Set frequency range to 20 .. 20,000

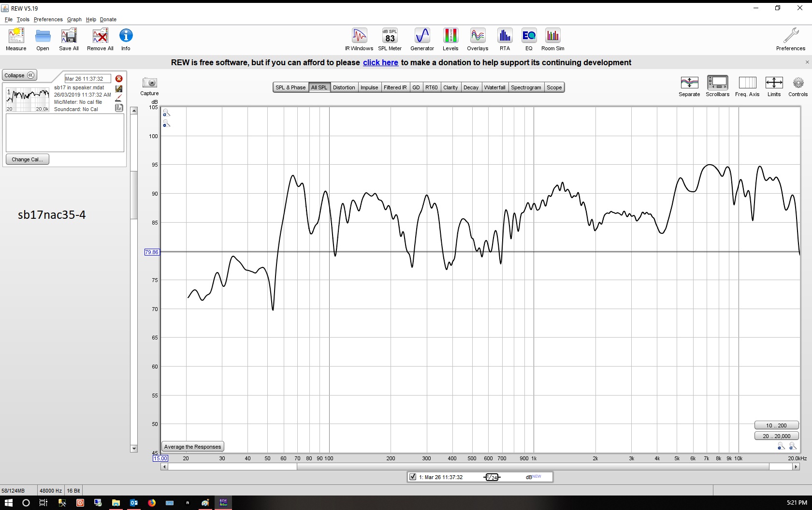[x=776, y=436]
